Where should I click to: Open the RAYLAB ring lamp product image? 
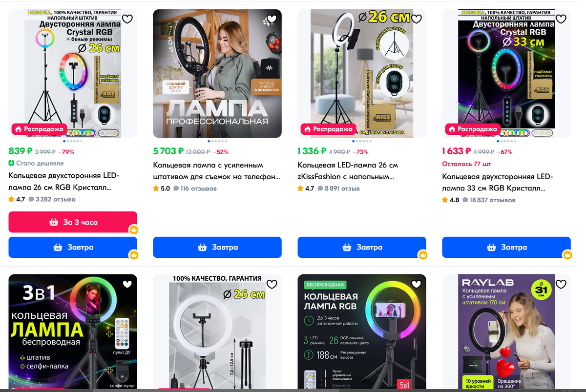(506, 333)
